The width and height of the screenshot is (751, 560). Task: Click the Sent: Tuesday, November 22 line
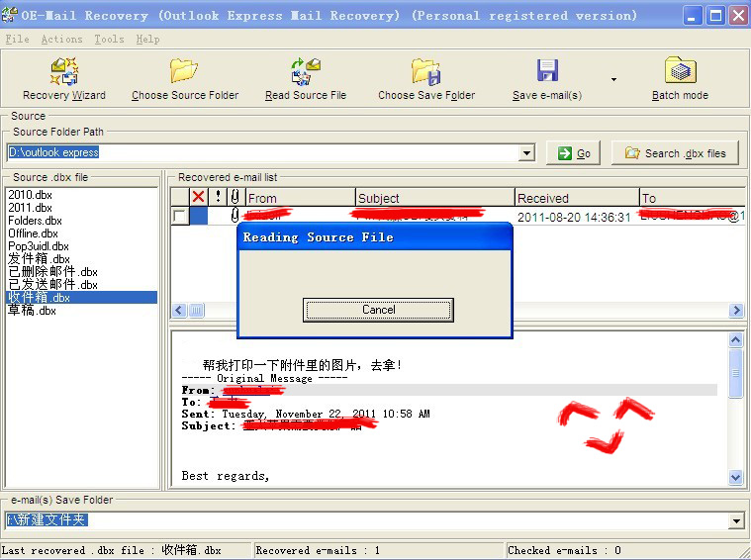pyautogui.click(x=306, y=414)
